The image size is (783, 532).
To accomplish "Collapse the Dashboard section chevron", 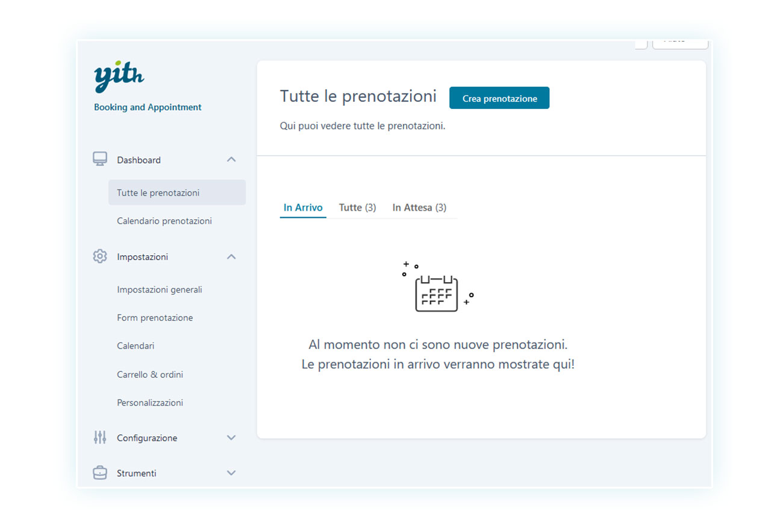I will coord(231,159).
